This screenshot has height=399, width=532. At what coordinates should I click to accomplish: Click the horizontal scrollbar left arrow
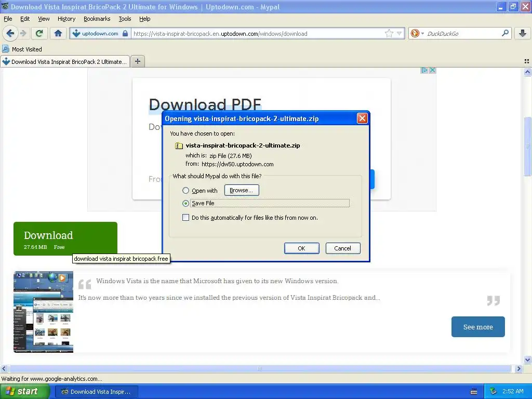(4, 368)
